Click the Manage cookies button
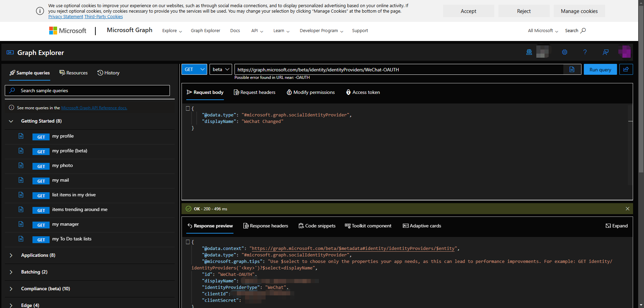644x308 pixels. point(579,11)
